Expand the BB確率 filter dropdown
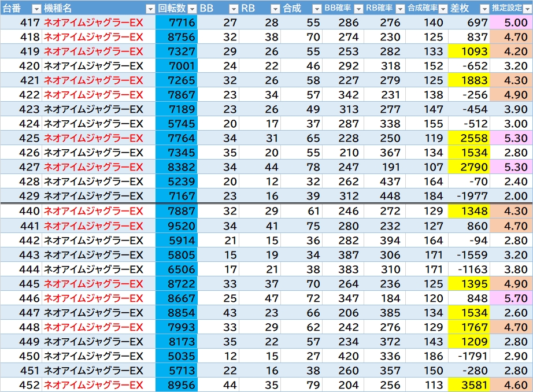This screenshot has width=533, height=392. click(358, 9)
